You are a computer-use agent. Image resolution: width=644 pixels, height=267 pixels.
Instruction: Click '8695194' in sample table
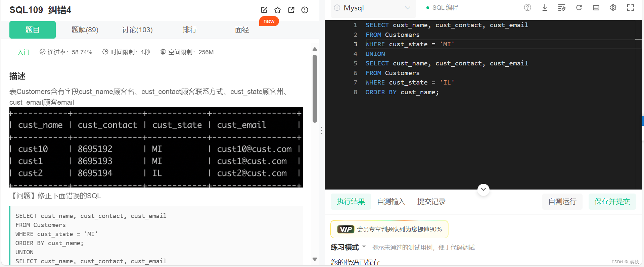[95, 173]
